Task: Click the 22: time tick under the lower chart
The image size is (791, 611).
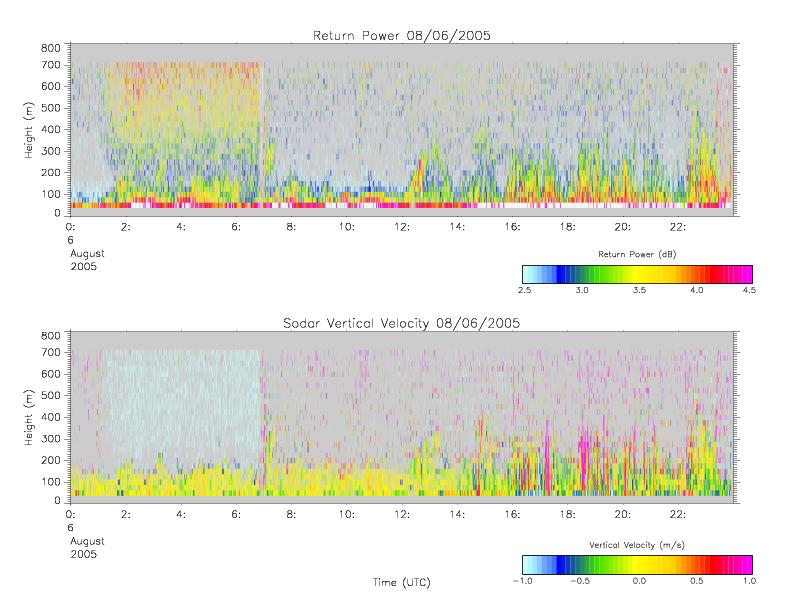Action: click(x=678, y=515)
